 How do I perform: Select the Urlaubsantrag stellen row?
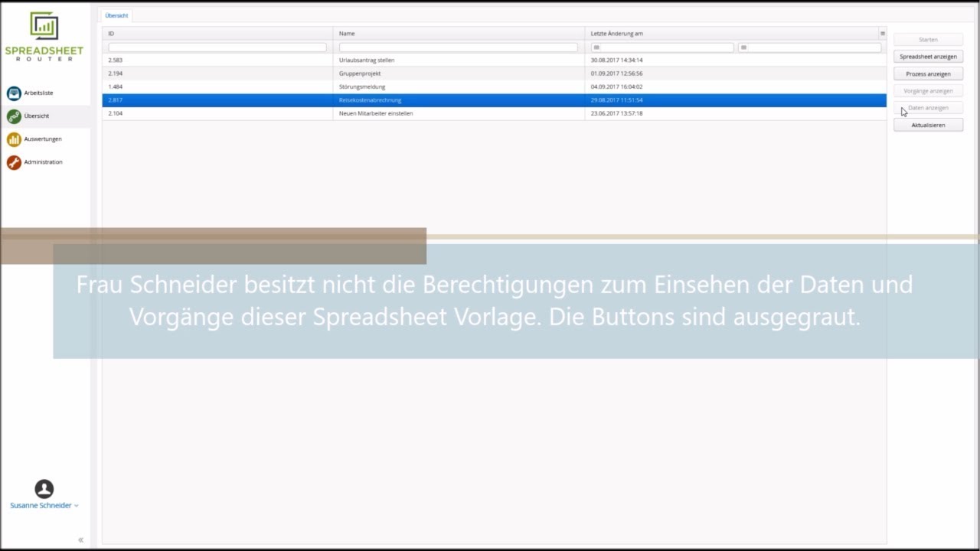click(x=494, y=60)
